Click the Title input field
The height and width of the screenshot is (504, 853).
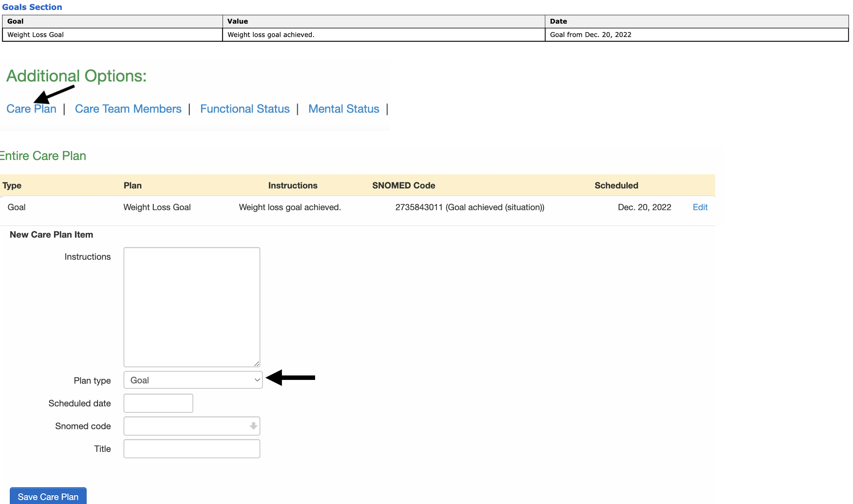point(192,449)
